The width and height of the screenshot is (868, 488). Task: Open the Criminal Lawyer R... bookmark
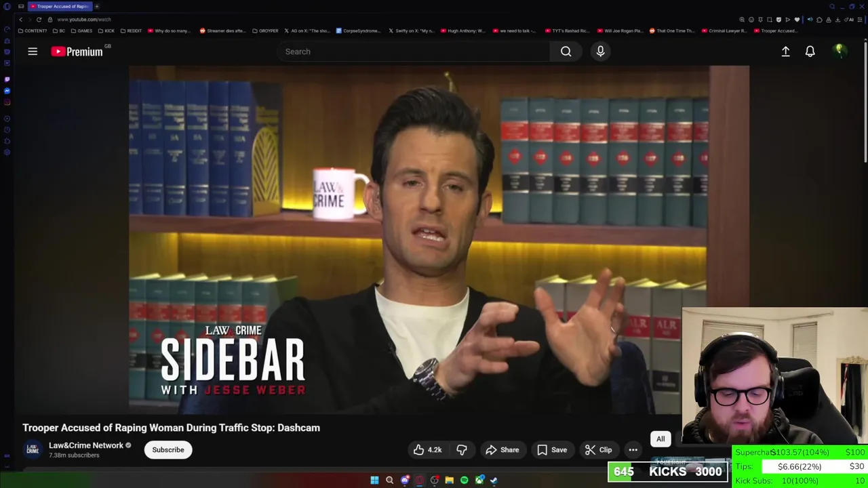tap(724, 30)
